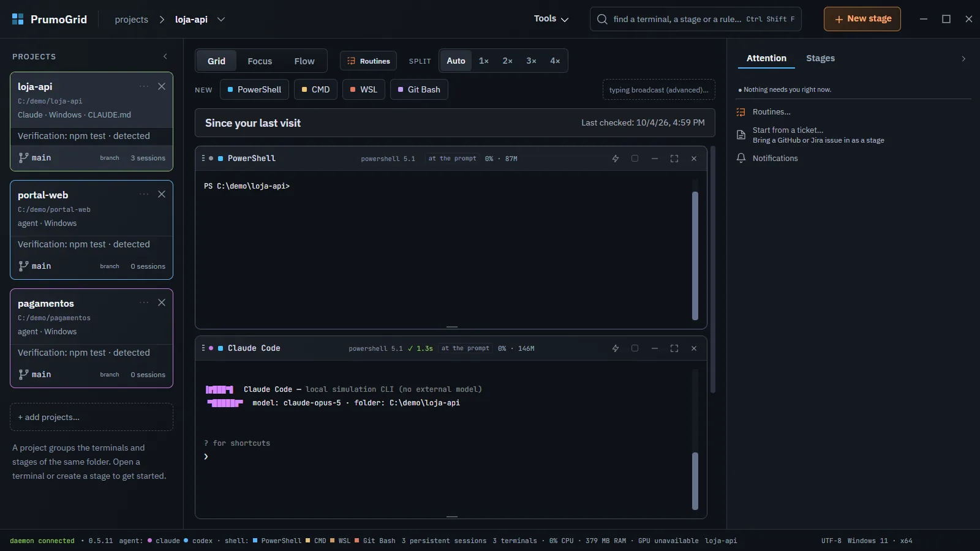Set split to 1×
The image size is (980, 551).
[484, 61]
